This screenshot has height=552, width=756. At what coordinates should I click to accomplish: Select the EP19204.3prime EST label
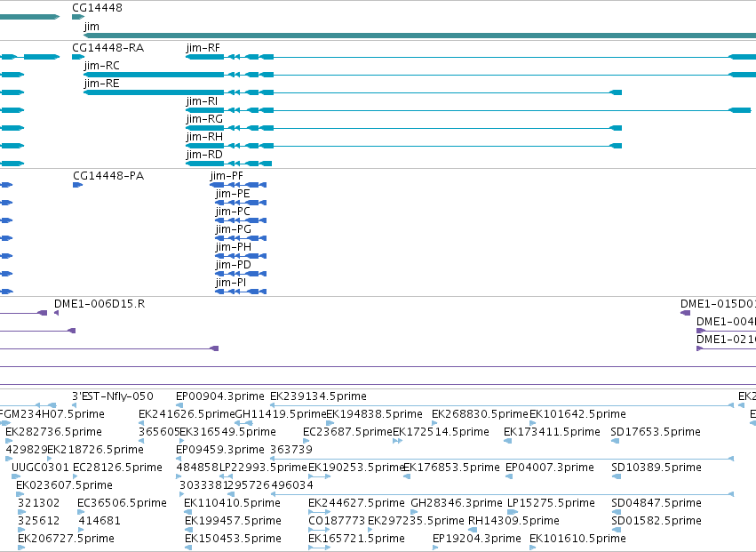tap(477, 540)
